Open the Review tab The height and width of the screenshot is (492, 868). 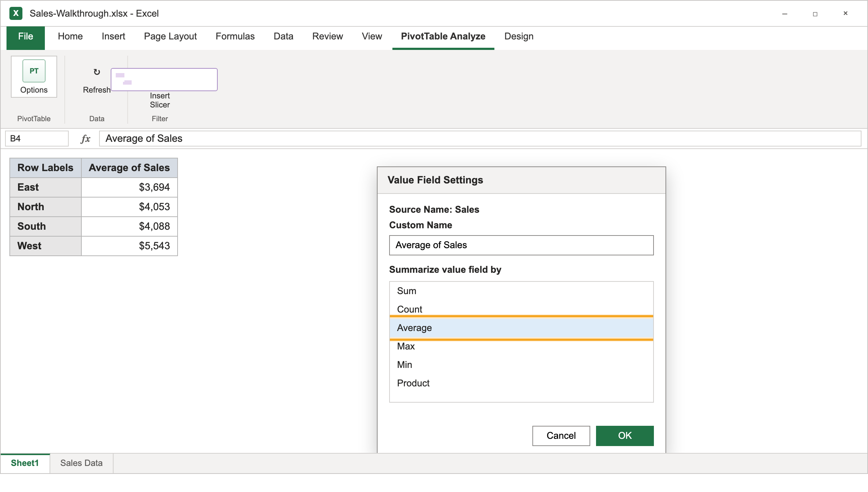[x=328, y=37]
